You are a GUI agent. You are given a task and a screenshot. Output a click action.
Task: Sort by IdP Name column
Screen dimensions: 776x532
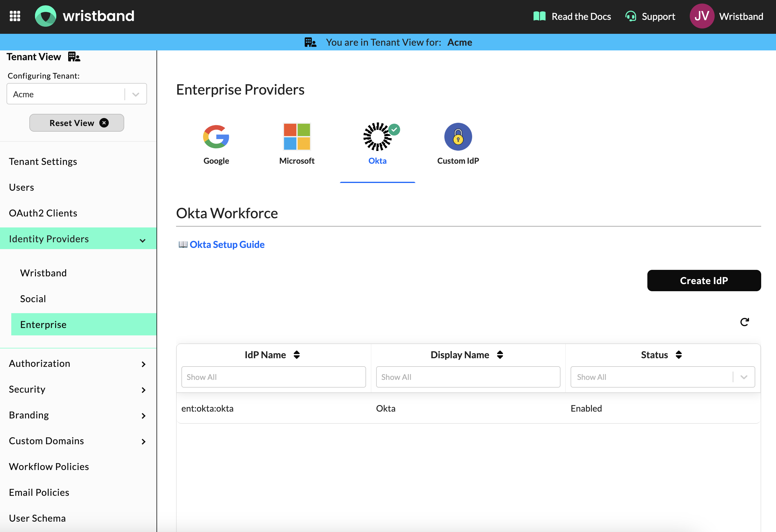coord(296,355)
